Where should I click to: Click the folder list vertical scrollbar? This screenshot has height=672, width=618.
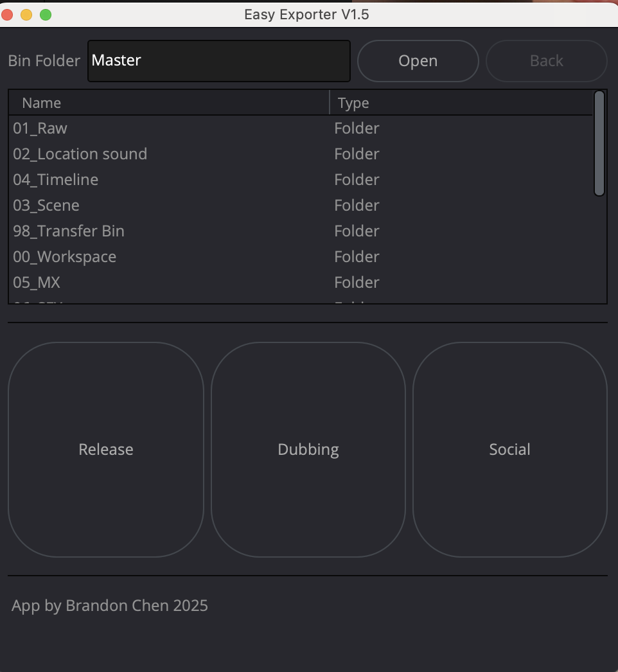pyautogui.click(x=599, y=143)
